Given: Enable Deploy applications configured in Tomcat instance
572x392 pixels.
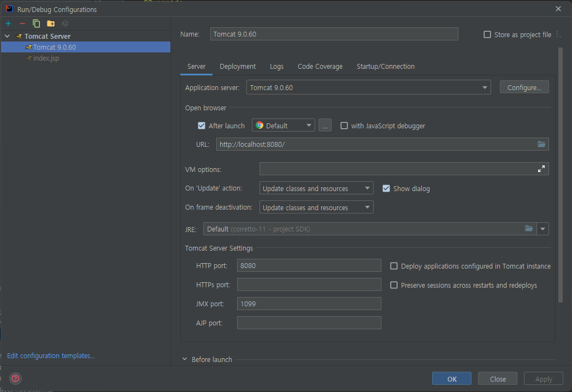Looking at the screenshot, I should click(x=393, y=266).
